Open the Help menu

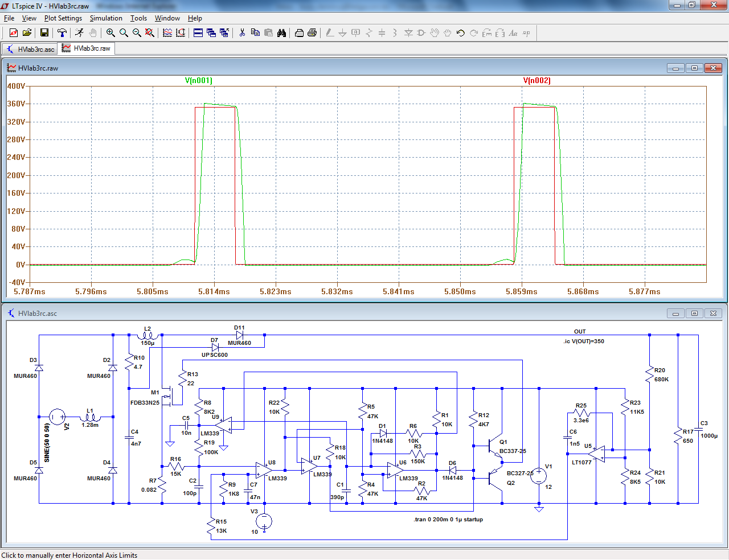195,18
